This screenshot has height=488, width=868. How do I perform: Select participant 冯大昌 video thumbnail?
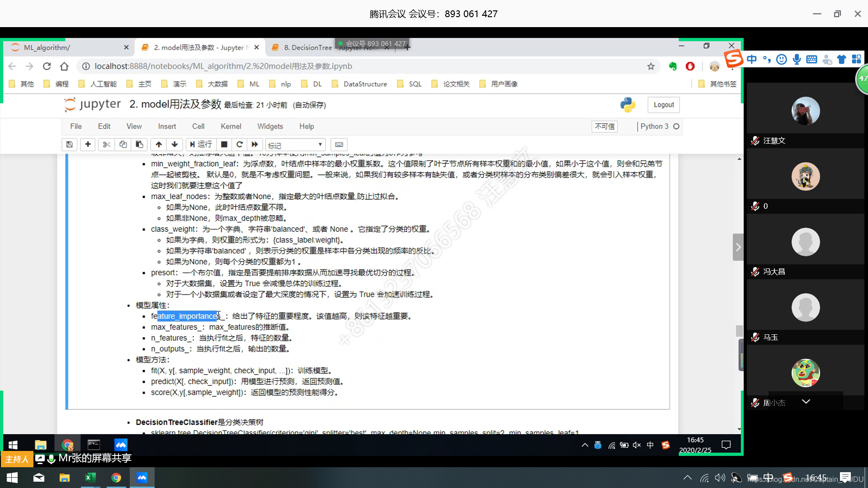(806, 242)
